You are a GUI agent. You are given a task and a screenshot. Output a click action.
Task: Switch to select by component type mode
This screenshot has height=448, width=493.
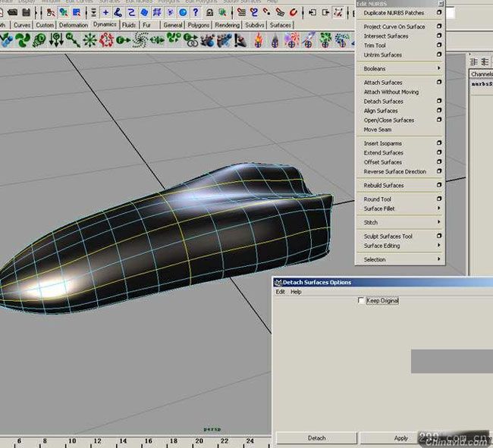point(77,13)
